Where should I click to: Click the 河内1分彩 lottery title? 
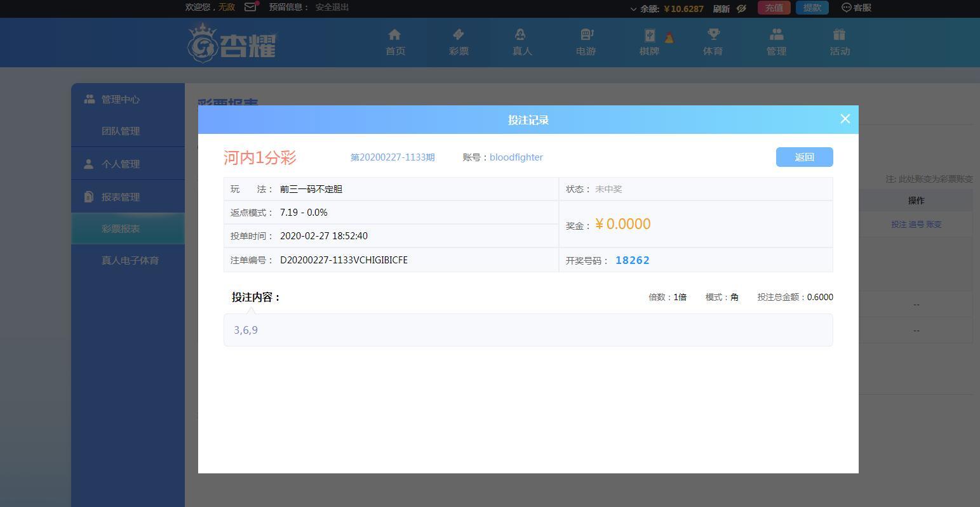tap(260, 157)
